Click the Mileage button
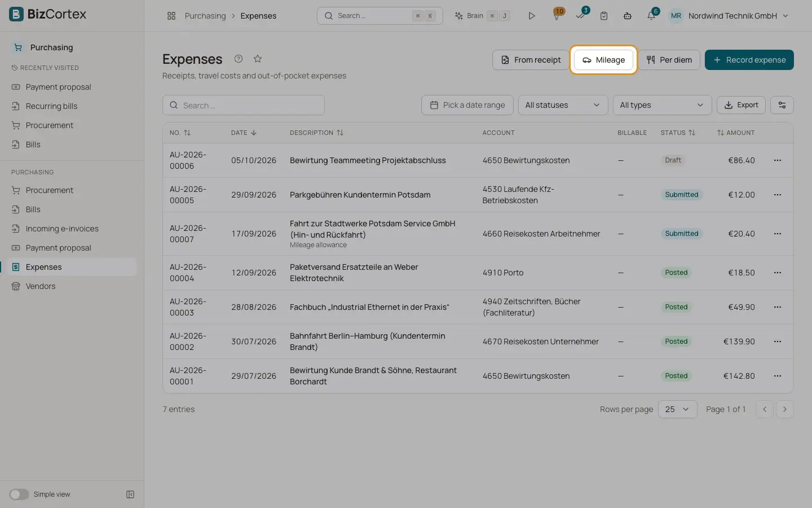 click(x=603, y=60)
